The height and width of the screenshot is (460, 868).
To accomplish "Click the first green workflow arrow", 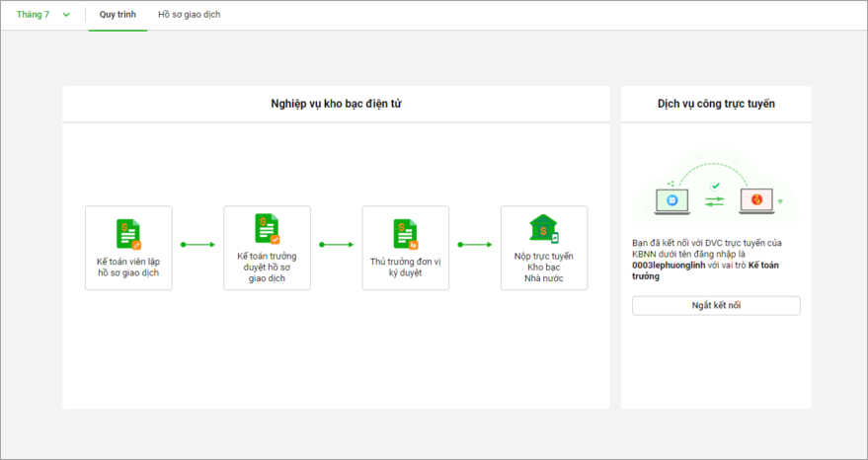I will [x=197, y=245].
